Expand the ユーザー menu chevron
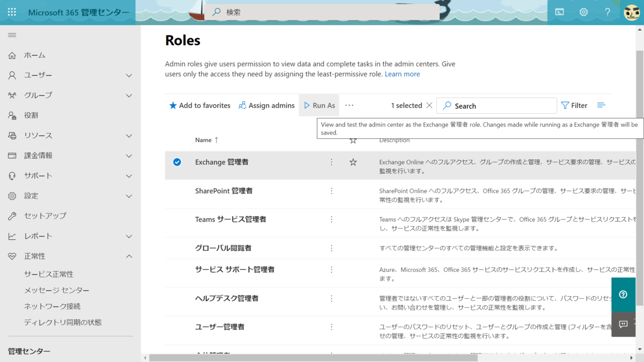This screenshot has height=362, width=644. click(129, 76)
